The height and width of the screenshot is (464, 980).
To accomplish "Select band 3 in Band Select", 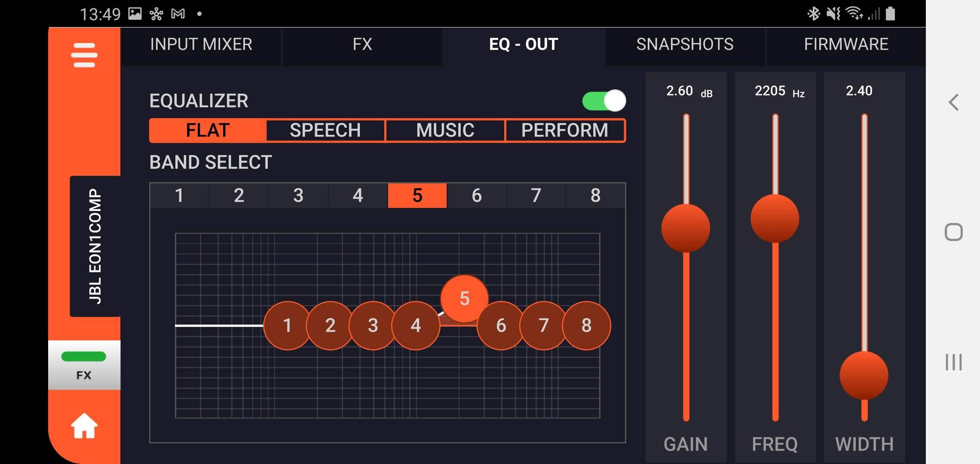I will pyautogui.click(x=298, y=195).
